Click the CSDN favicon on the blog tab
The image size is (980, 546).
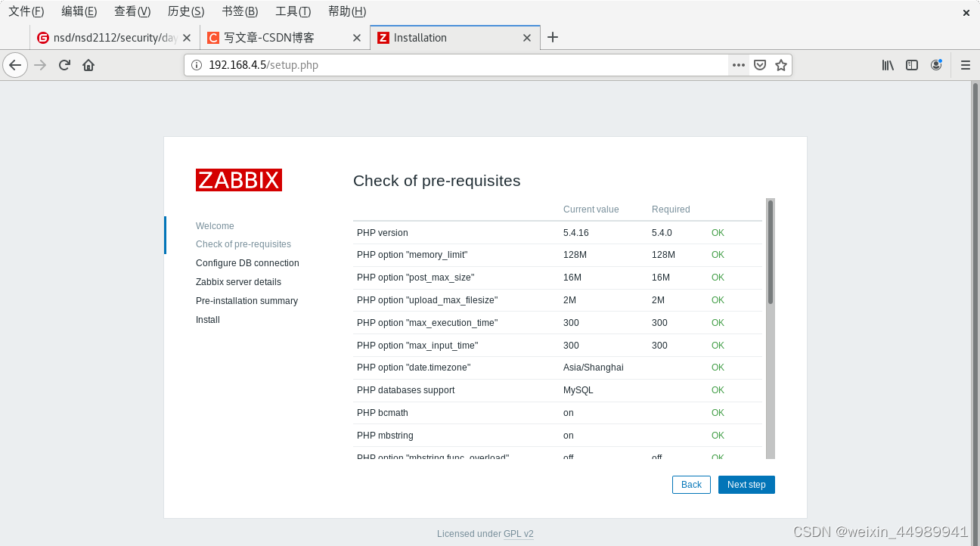pos(213,38)
